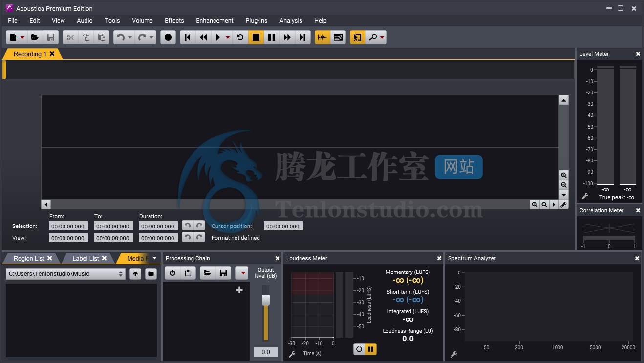Click the Selection From time field
This screenshot has width=644, height=363.
68,226
